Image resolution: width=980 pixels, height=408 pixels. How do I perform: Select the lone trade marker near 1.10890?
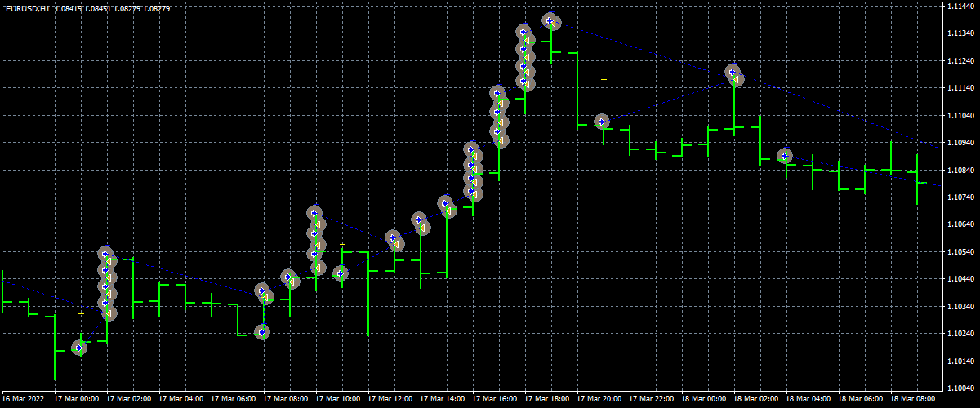pos(785,155)
